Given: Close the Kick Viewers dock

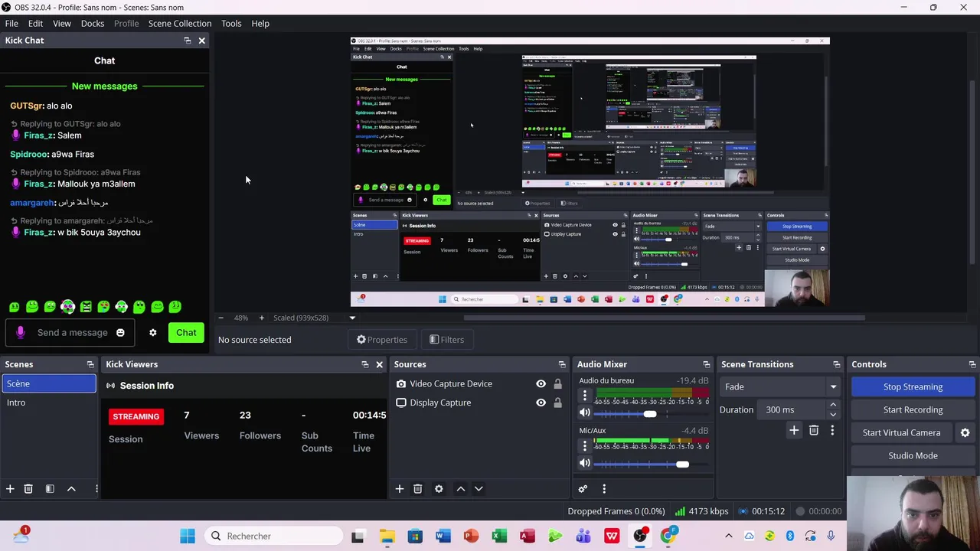Looking at the screenshot, I should click(x=379, y=364).
